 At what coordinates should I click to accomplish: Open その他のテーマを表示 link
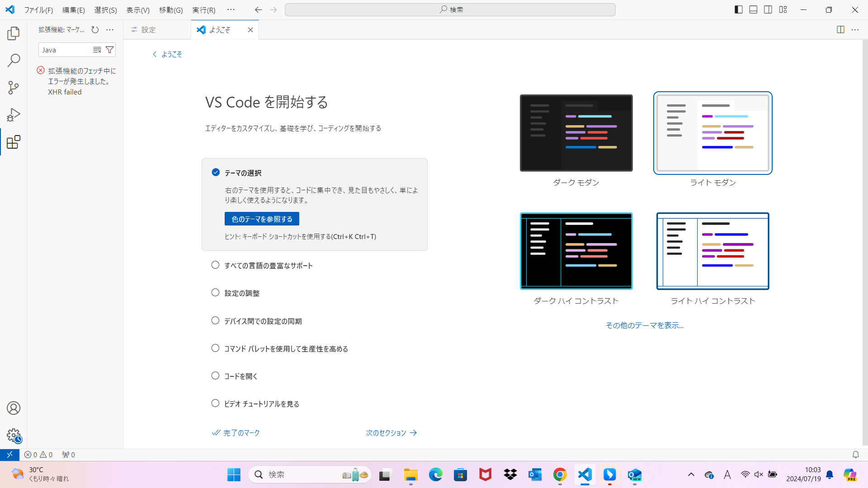coord(644,325)
